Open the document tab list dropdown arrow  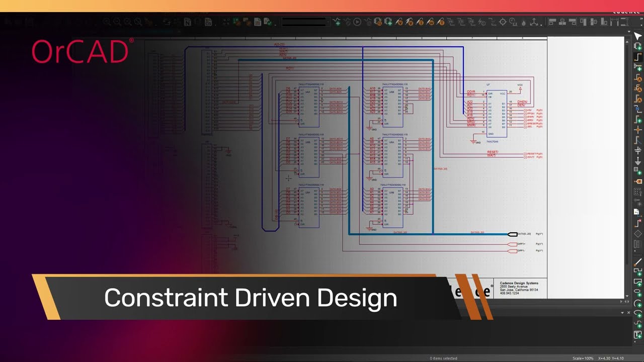point(628,31)
